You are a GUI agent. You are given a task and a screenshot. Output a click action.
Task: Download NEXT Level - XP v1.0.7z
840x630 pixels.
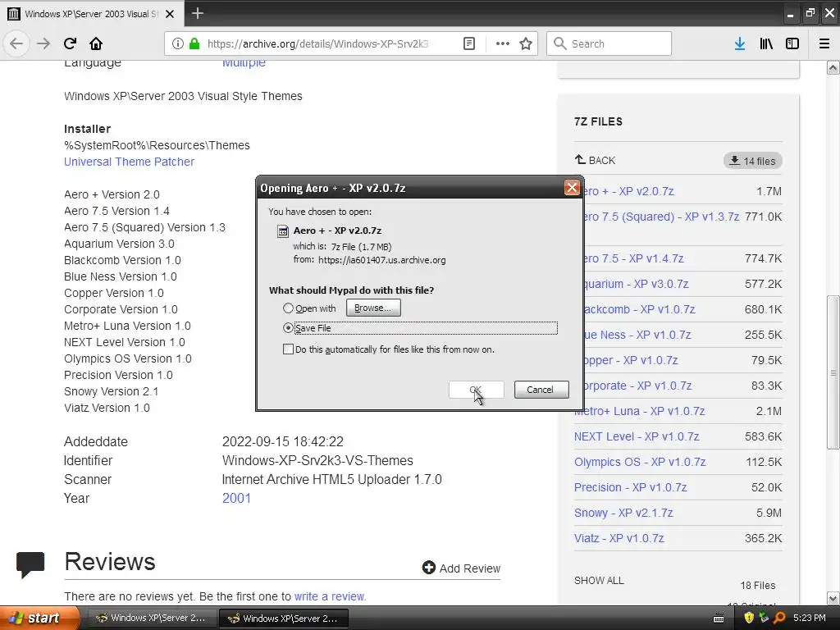(x=637, y=436)
